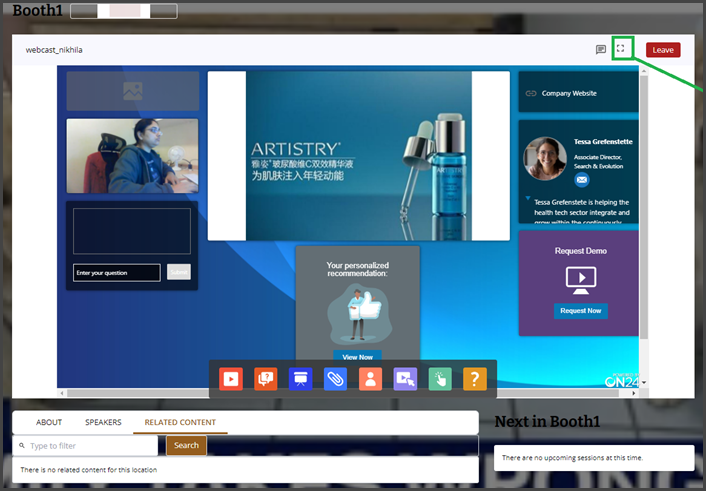Click the email icon under Tessa Grefenstette

point(582,180)
